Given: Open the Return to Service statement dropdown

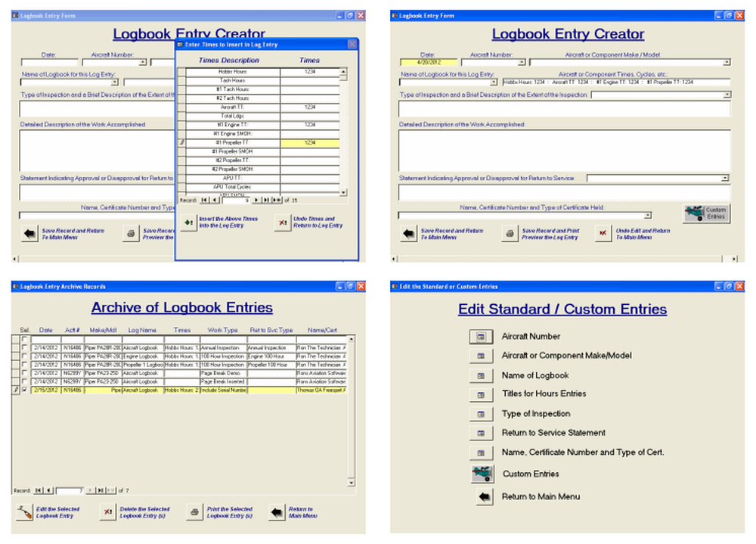Looking at the screenshot, I should tap(725, 178).
